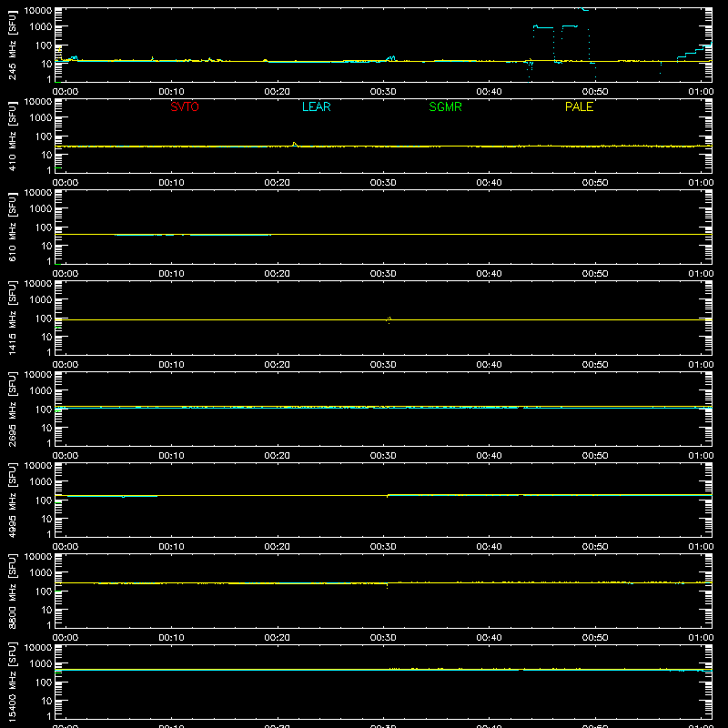Click the 00:40 time label under 4995 MHz plot
This screenshot has height=728, width=728.
click(489, 547)
